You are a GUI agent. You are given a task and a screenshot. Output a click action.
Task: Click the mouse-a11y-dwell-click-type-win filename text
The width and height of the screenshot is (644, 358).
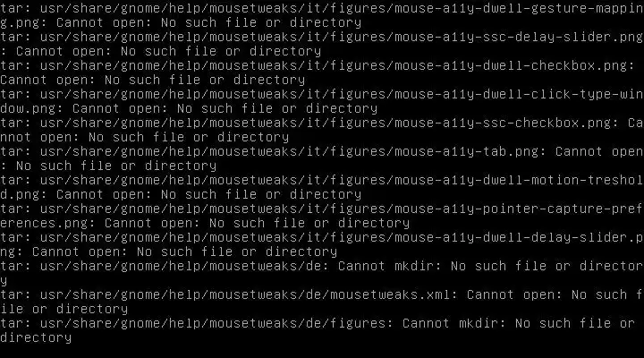(x=519, y=94)
